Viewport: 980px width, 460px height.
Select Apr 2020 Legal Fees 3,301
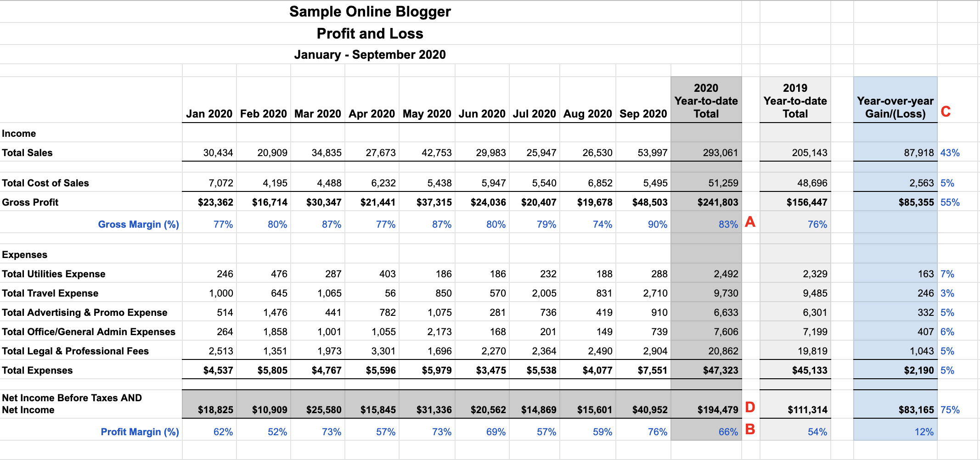point(383,351)
